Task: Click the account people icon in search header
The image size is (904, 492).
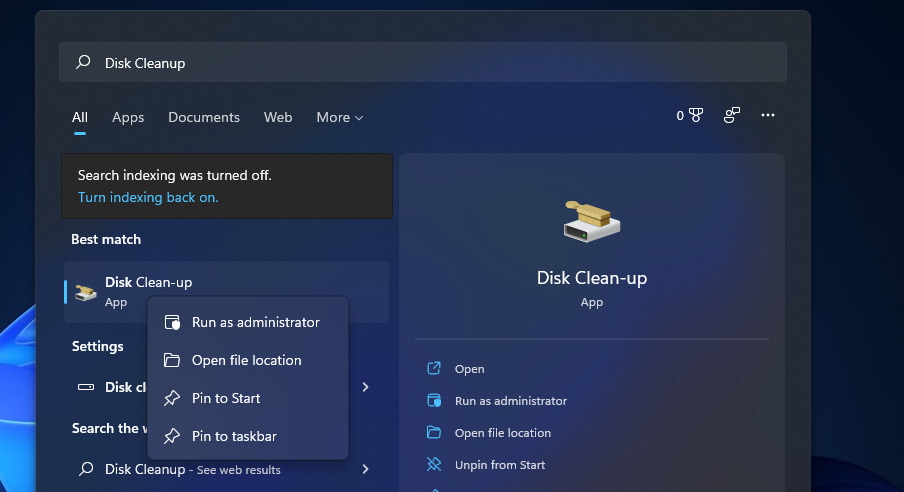Action: (732, 115)
